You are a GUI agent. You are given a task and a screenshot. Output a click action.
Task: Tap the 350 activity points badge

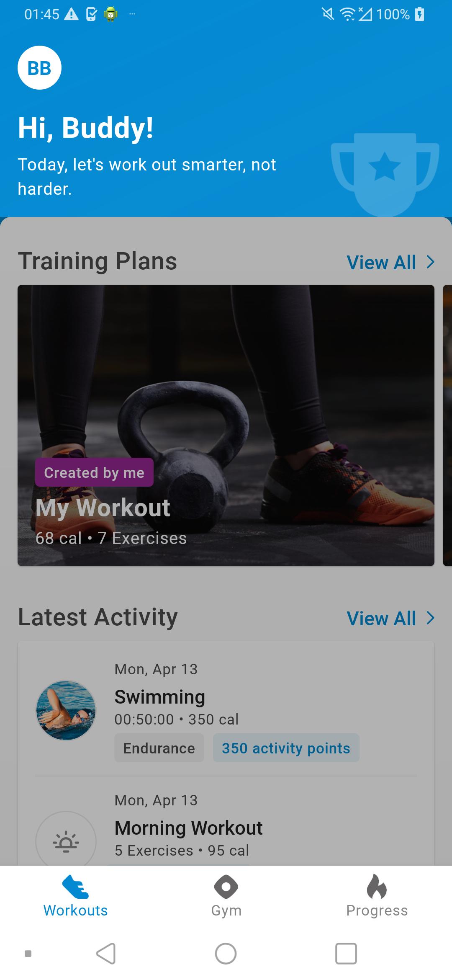[x=286, y=748]
